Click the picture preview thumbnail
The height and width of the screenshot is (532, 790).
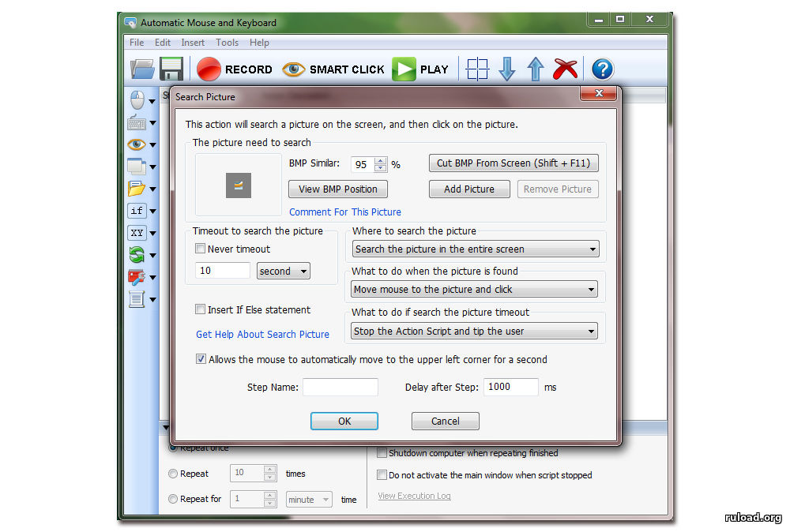239,185
